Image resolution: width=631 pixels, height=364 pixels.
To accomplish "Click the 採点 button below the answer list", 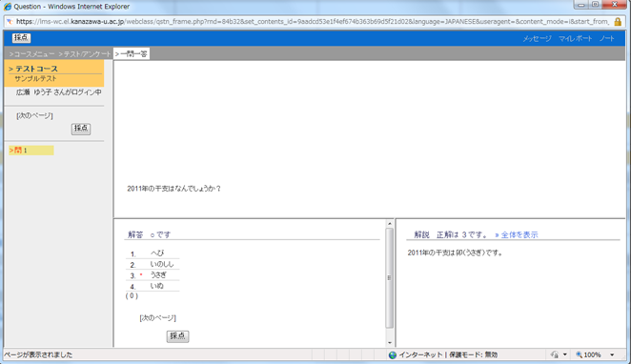I will point(177,335).
